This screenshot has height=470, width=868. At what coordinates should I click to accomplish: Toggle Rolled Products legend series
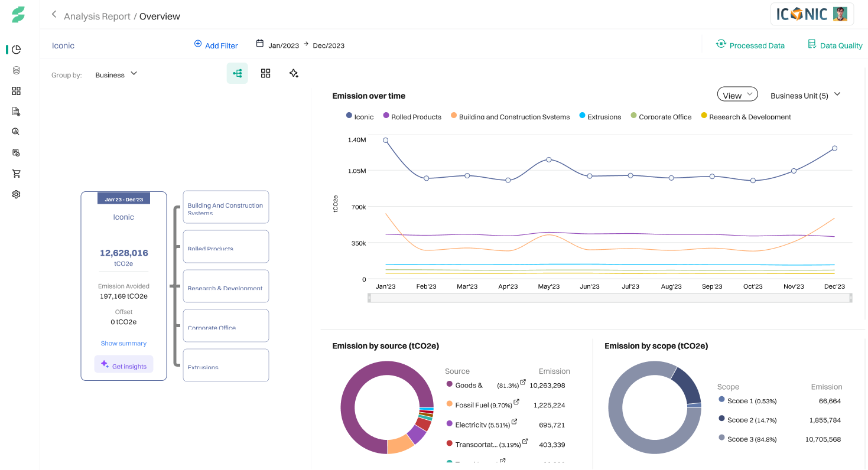(412, 117)
